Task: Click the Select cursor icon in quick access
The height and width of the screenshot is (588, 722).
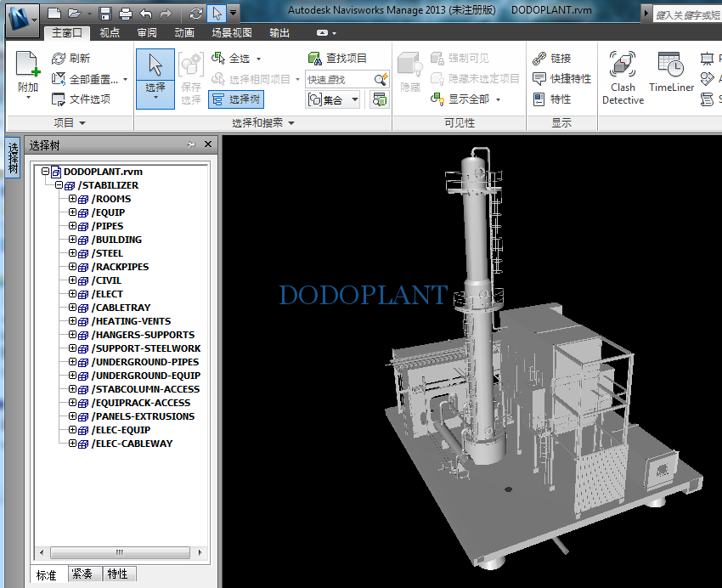Action: tap(217, 14)
